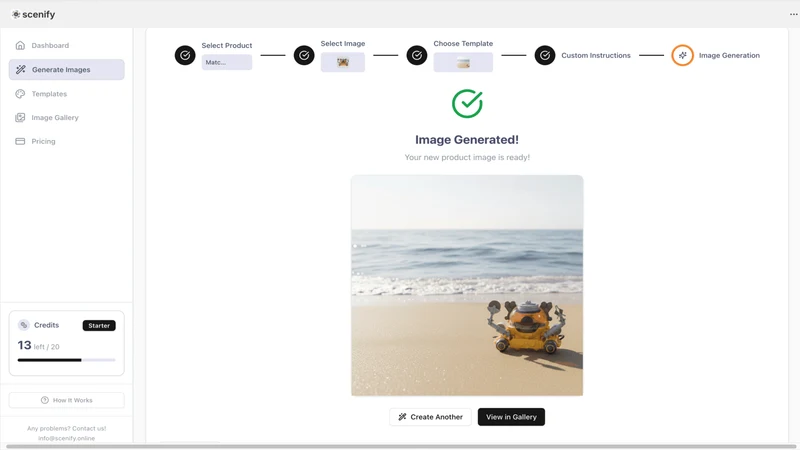Click the generated beach product image
This screenshot has height=450, width=800.
click(467, 285)
